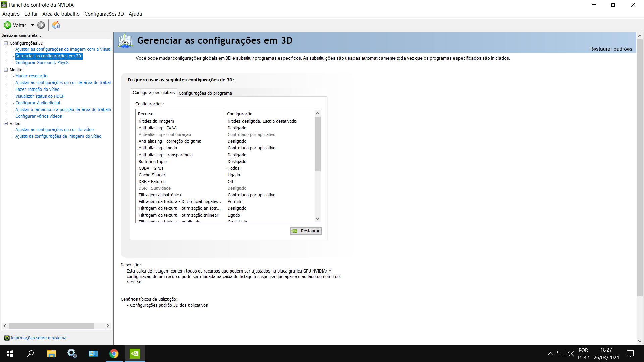Select the Buffering triplo row
The image size is (644, 362).
(x=225, y=162)
